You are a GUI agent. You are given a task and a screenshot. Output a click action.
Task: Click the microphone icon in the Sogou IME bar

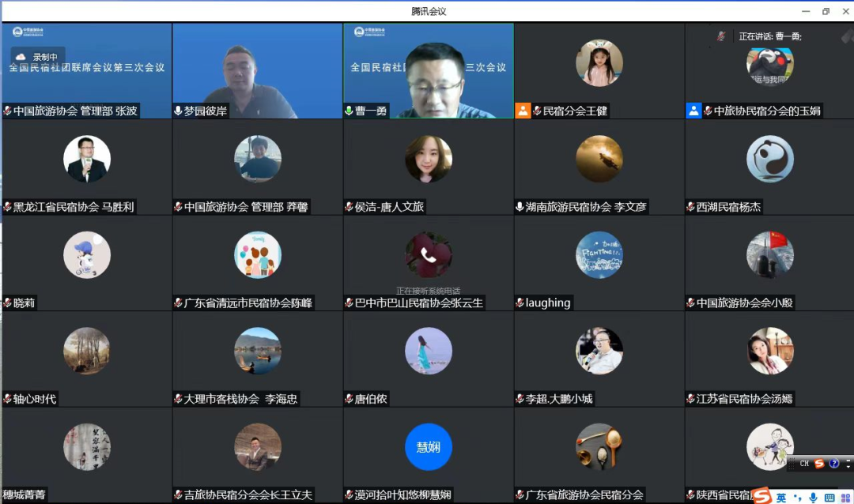pos(813,498)
